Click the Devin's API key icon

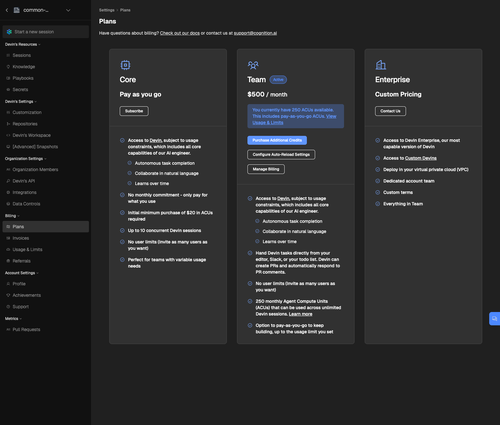(x=8, y=181)
